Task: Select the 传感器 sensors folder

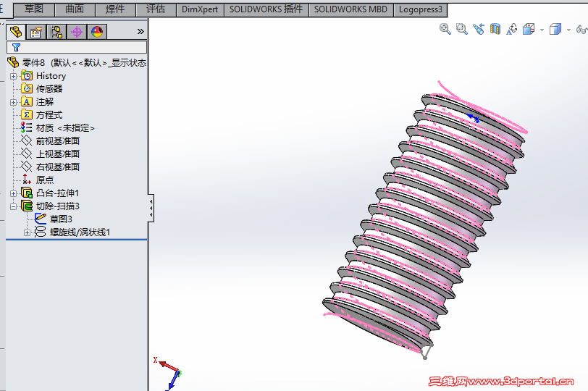Action: click(x=49, y=89)
